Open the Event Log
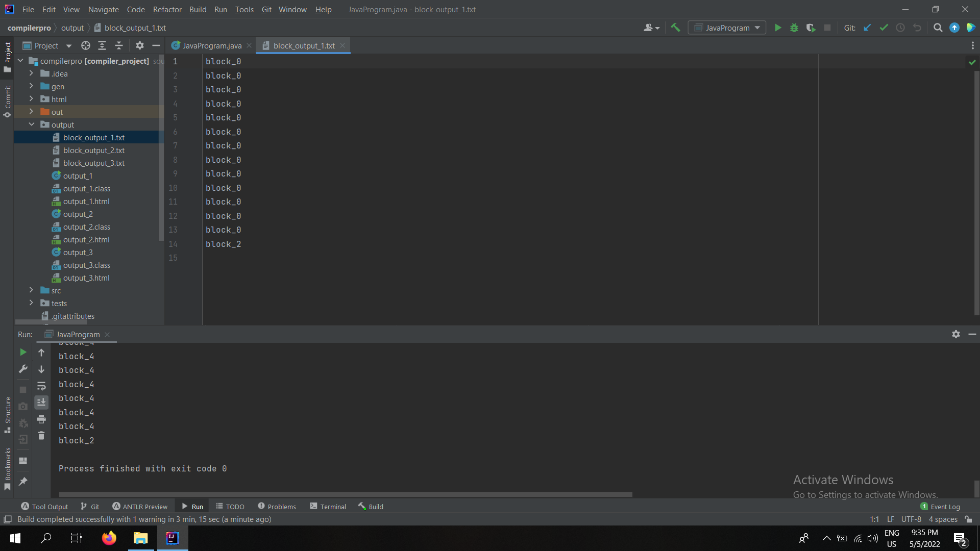The height and width of the screenshot is (551, 980). coord(940,507)
